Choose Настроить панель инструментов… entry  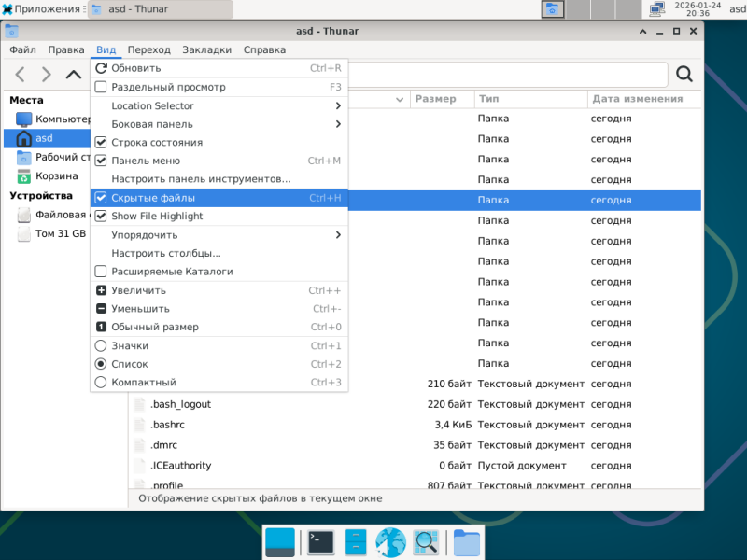[x=219, y=179]
